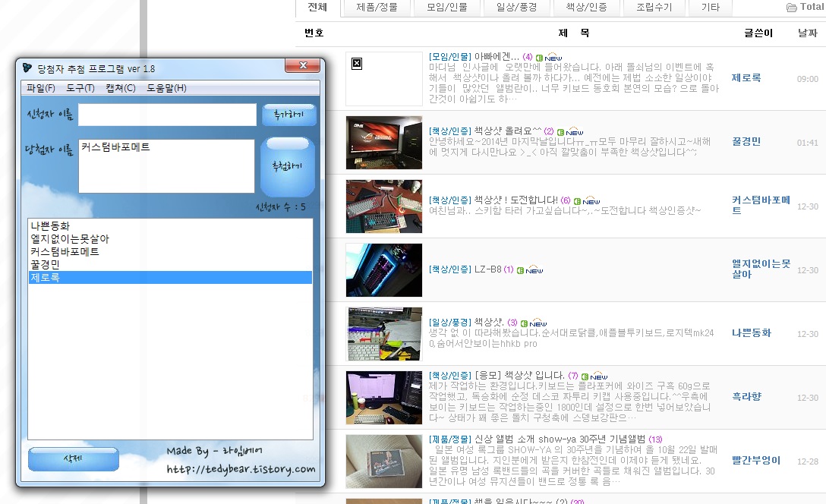Click the http://tedybear.tistory.com address in the raffle window
Viewport: 826px width, 504px height.
coord(241,469)
